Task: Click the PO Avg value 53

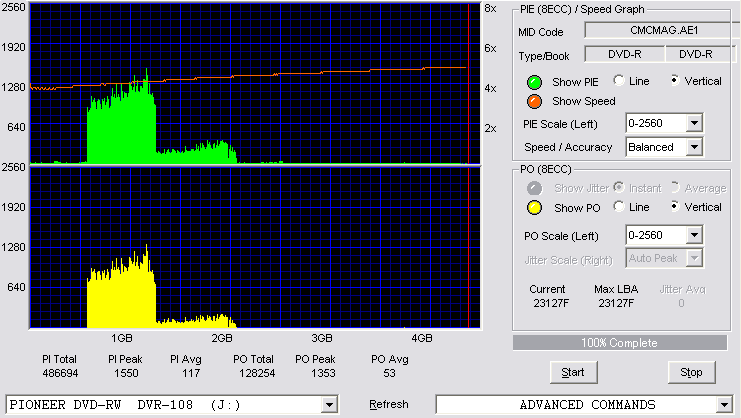Action: 389,373
